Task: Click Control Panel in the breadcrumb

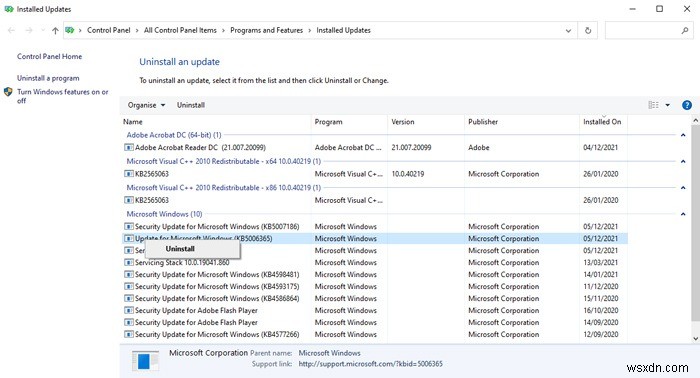Action: [x=108, y=30]
